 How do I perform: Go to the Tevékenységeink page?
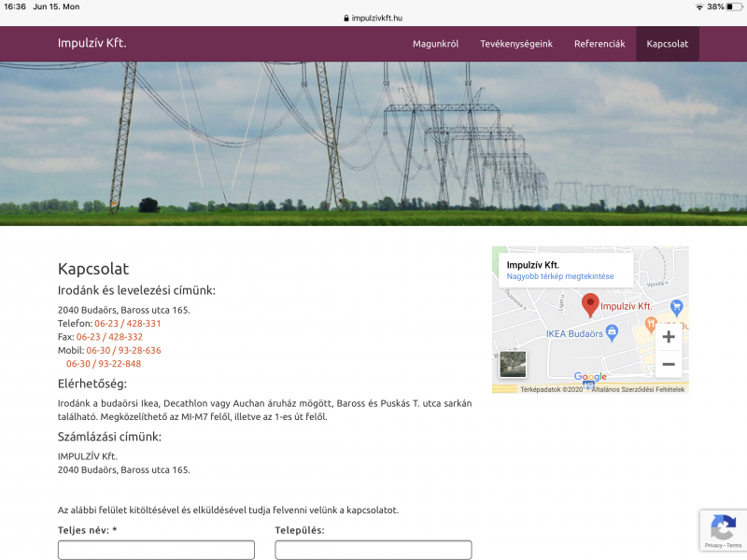click(x=516, y=44)
